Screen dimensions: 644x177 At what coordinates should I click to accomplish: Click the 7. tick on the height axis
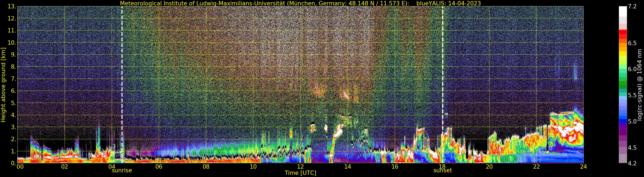click(14, 79)
